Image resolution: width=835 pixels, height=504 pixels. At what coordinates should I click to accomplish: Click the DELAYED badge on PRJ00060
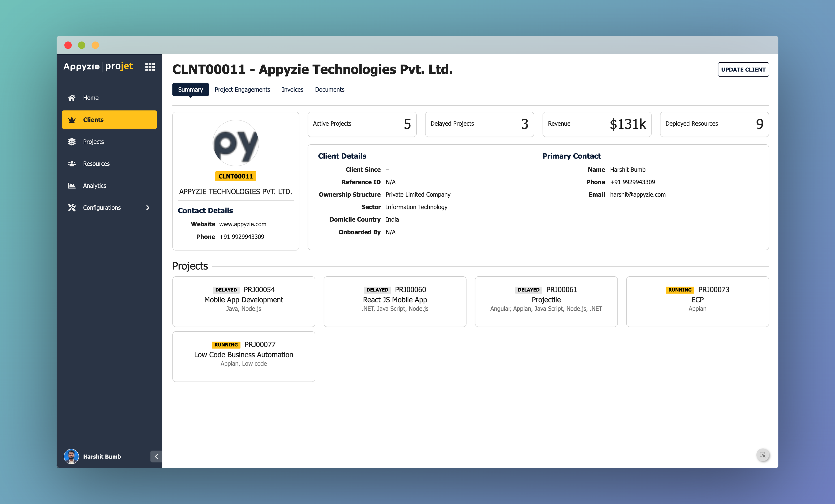pos(377,290)
